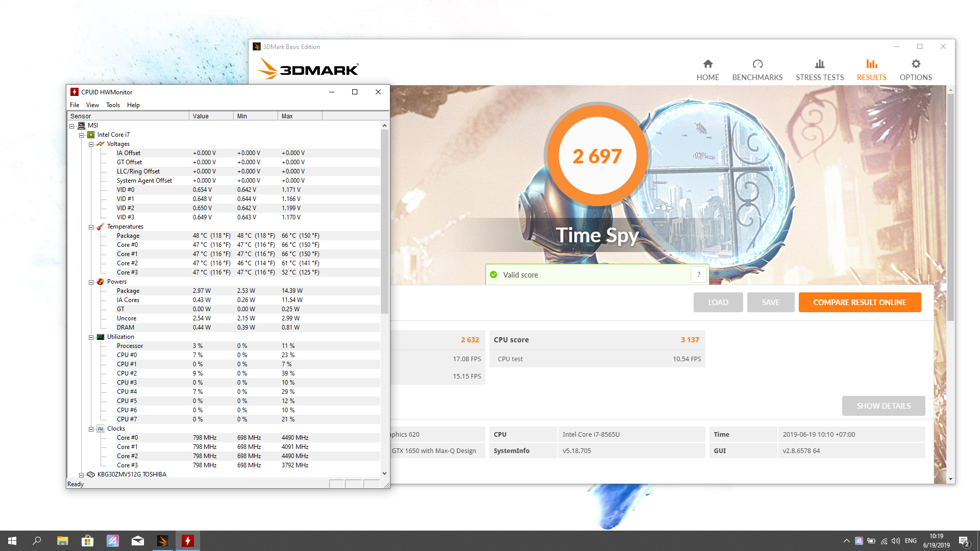Open the Windows Start menu
This screenshot has height=551, width=980.
(x=12, y=541)
